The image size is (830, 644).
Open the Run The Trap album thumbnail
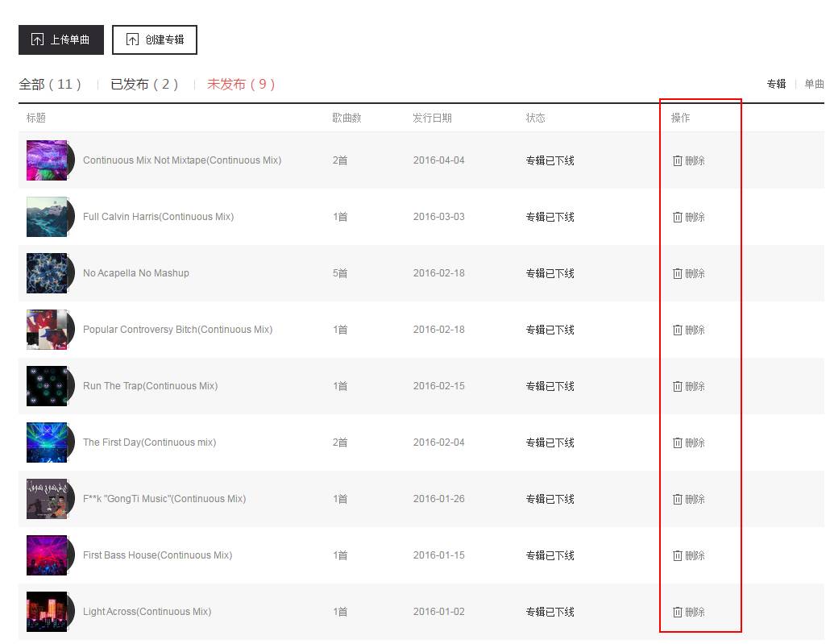pos(48,386)
